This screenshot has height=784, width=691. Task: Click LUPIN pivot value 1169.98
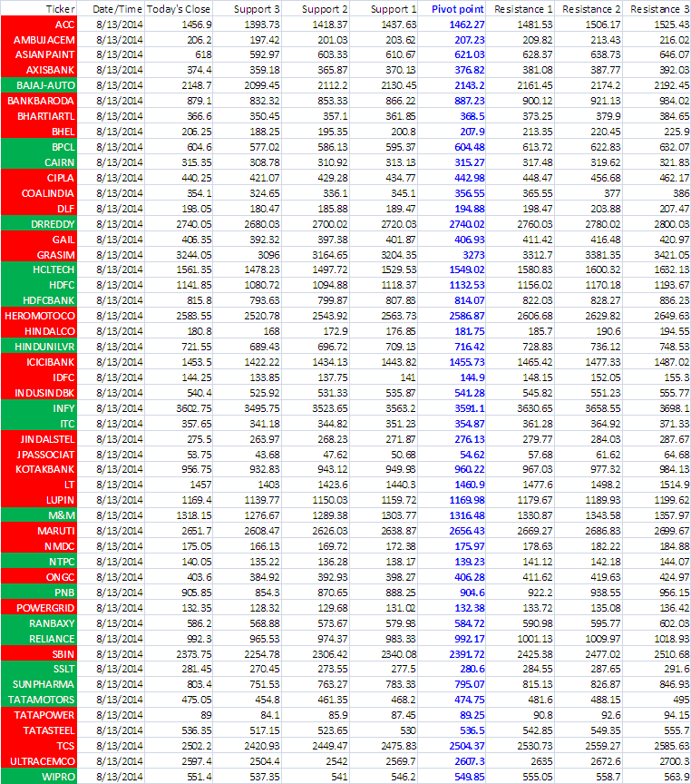[467, 501]
